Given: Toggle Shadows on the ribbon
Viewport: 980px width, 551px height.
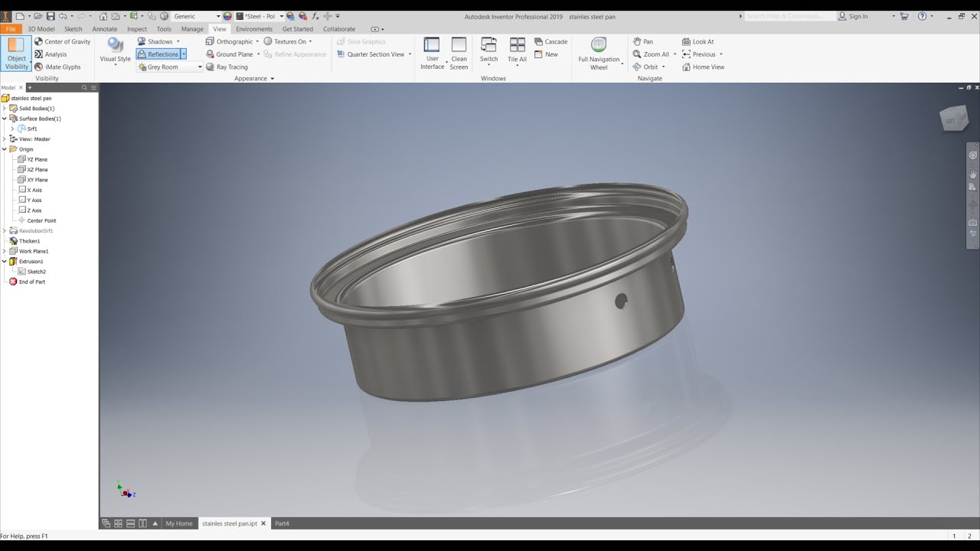Looking at the screenshot, I should [x=155, y=41].
